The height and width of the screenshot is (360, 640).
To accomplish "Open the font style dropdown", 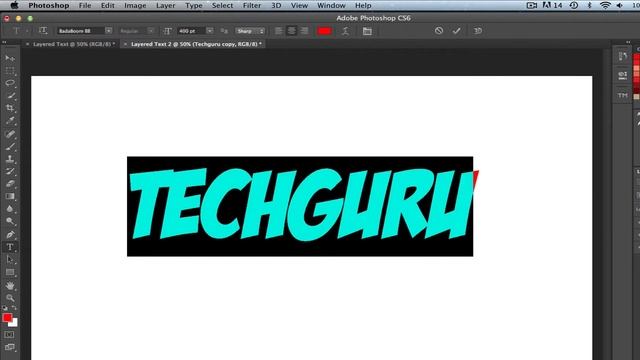I will tap(151, 31).
